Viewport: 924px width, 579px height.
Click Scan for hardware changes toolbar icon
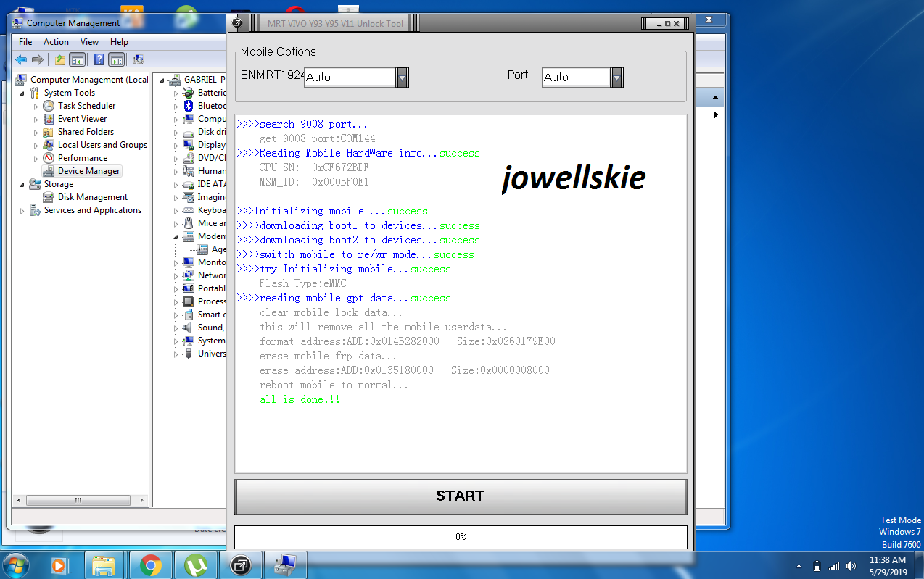pos(139,59)
